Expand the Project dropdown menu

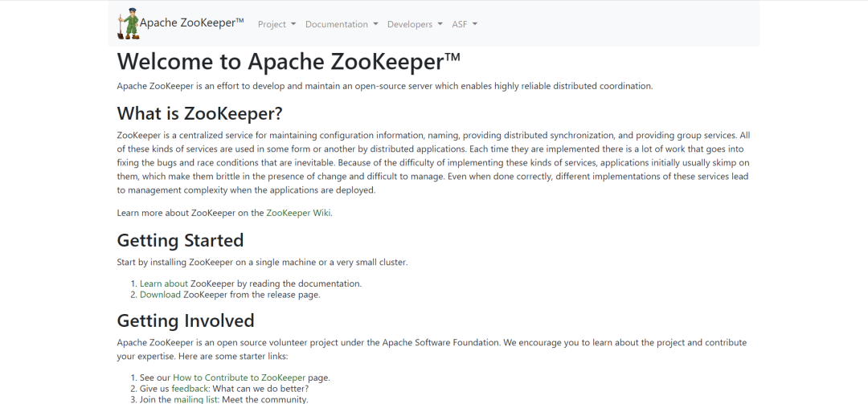tap(276, 24)
